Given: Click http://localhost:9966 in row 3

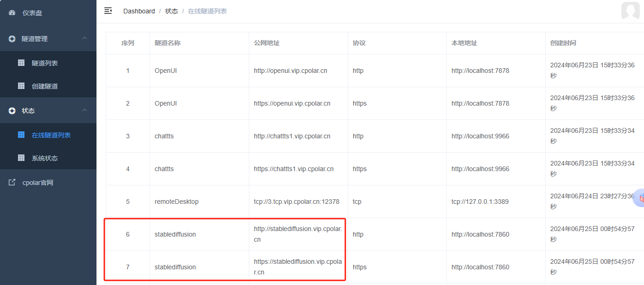Looking at the screenshot, I should 481,136.
